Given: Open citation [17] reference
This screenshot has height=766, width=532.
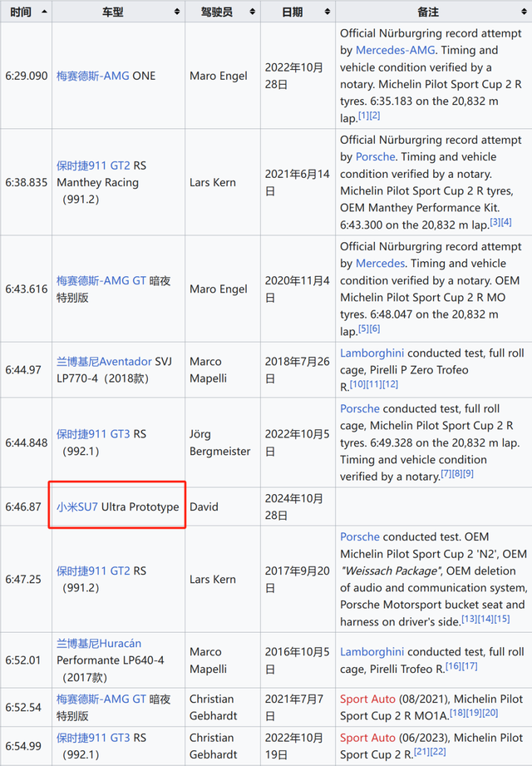Looking at the screenshot, I should (470, 666).
